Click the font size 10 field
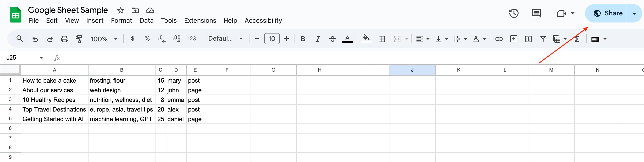The height and width of the screenshot is (162, 644). [x=272, y=39]
